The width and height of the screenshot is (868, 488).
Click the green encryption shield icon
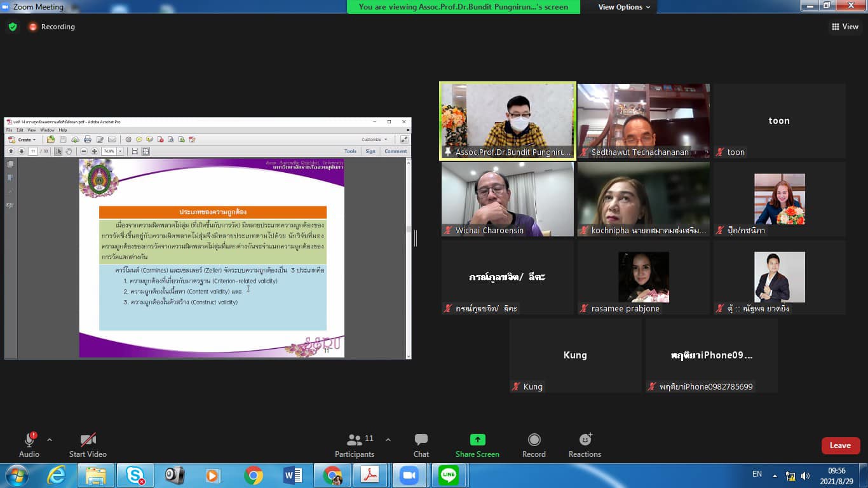tap(12, 27)
